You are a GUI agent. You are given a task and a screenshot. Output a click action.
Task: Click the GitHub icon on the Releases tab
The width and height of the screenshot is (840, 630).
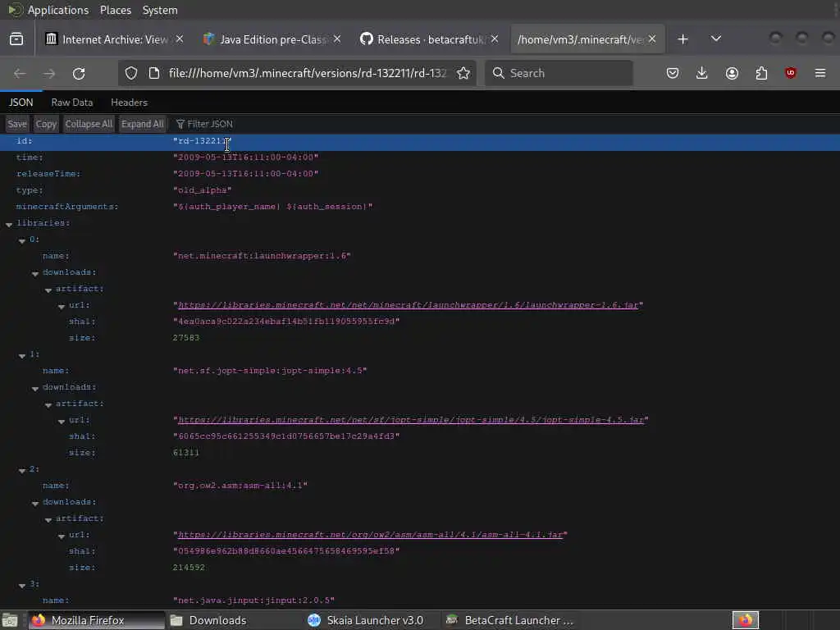(x=367, y=39)
